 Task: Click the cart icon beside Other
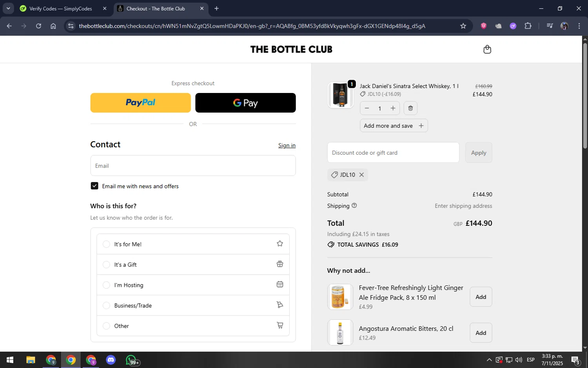pos(280,325)
